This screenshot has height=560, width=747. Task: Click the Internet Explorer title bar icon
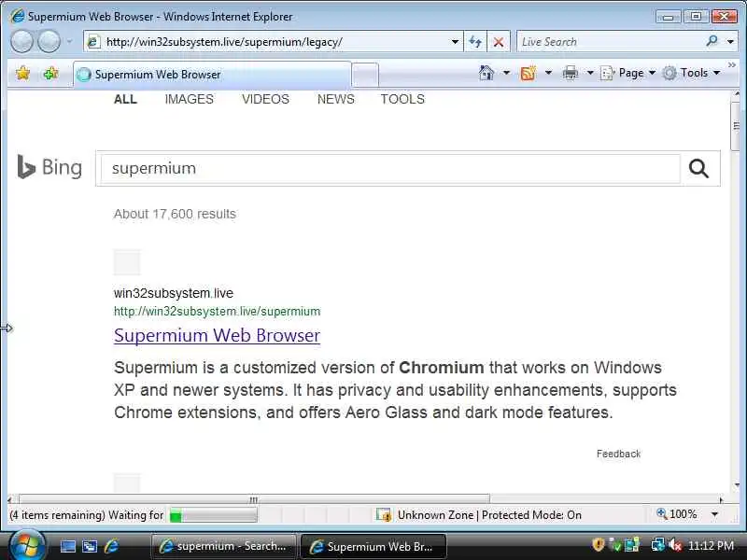pyautogui.click(x=17, y=16)
